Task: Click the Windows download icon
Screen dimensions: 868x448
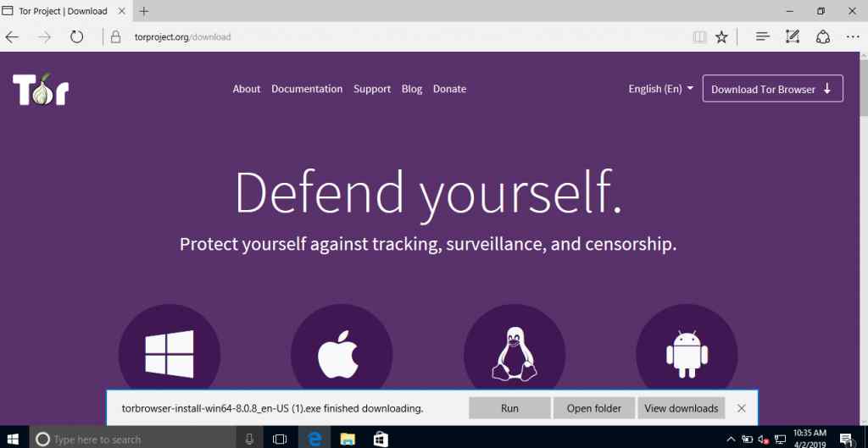Action: coord(170,354)
